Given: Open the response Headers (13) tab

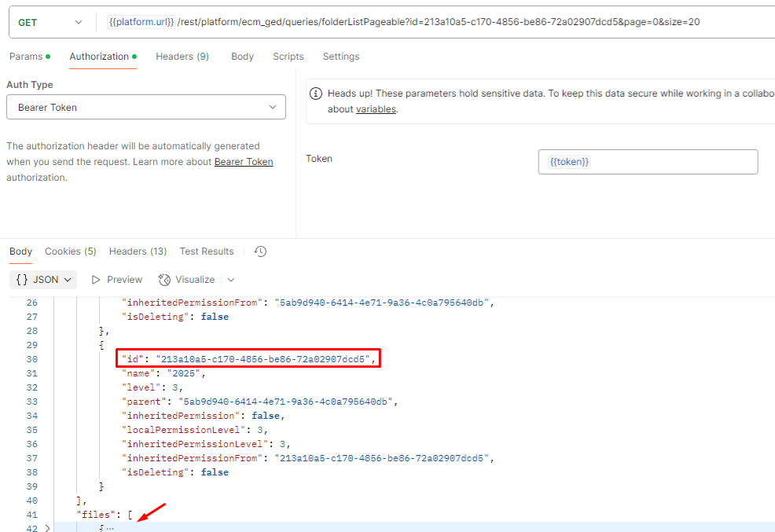Looking at the screenshot, I should point(138,251).
